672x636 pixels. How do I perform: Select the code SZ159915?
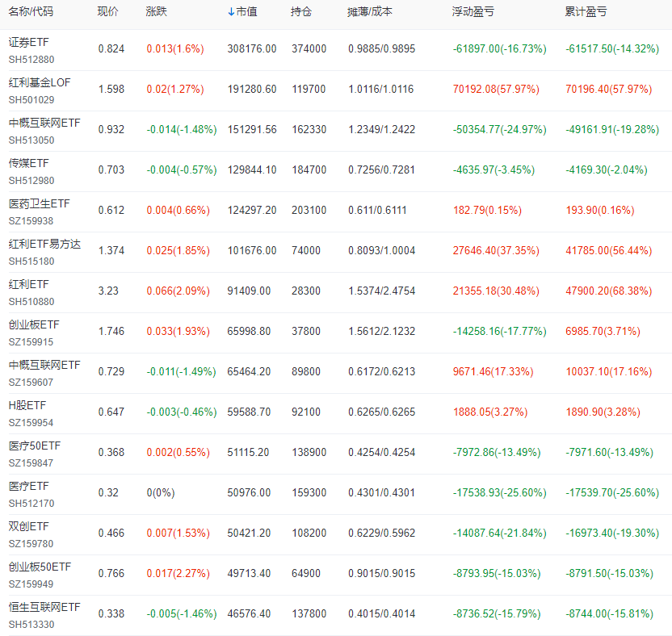pos(31,341)
